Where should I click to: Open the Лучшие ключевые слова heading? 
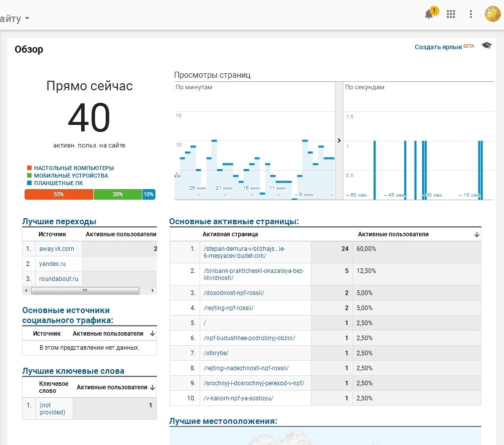tap(73, 371)
